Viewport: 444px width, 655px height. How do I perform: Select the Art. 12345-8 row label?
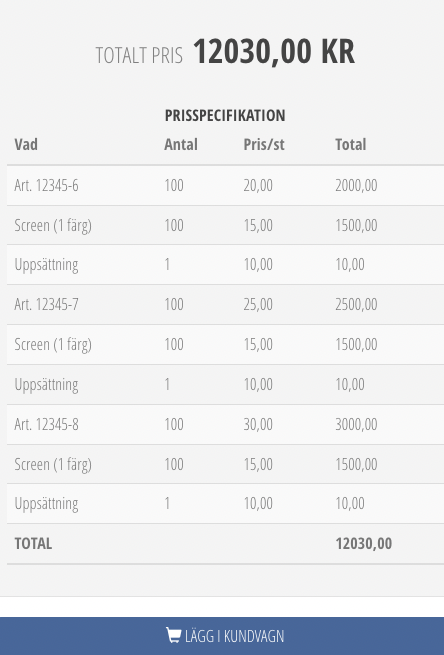coord(46,424)
